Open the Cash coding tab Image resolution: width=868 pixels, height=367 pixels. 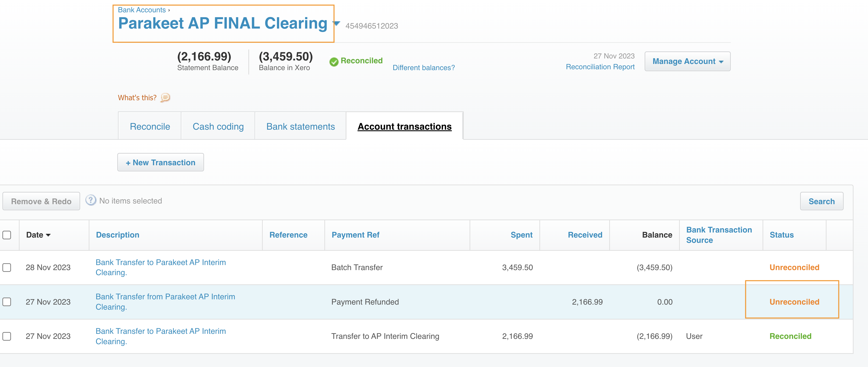click(x=218, y=126)
